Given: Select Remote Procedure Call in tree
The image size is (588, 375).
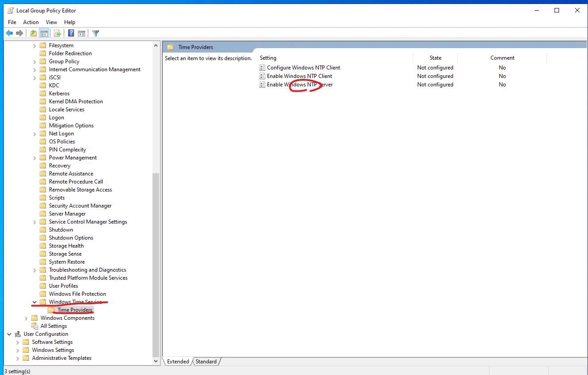Looking at the screenshot, I should (76, 182).
